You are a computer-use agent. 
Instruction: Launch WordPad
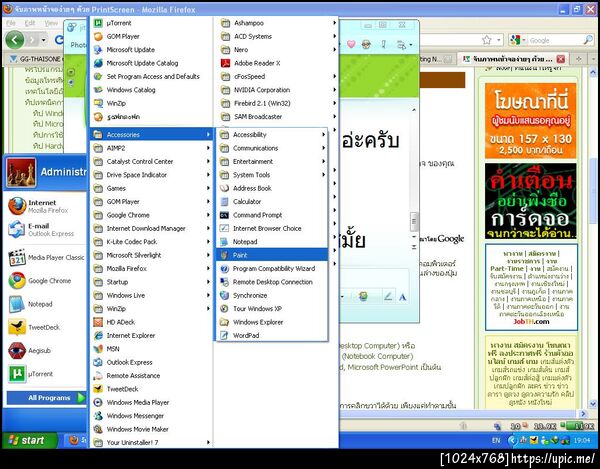[x=272, y=335]
